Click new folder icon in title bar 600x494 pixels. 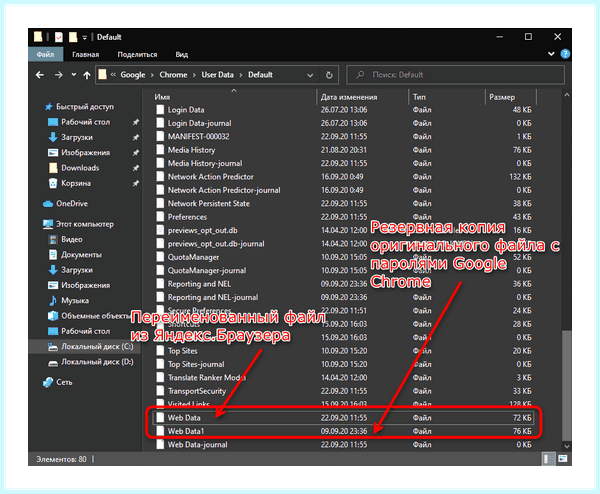coord(72,37)
